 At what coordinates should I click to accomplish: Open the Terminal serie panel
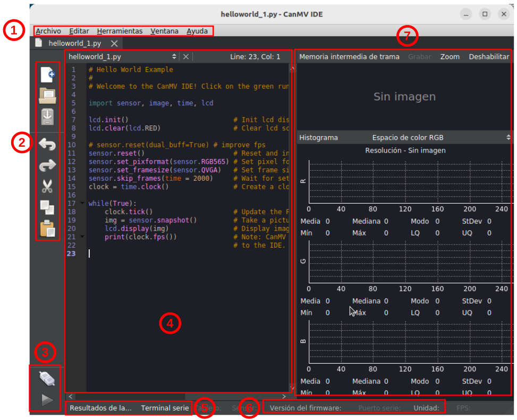pyautogui.click(x=165, y=408)
